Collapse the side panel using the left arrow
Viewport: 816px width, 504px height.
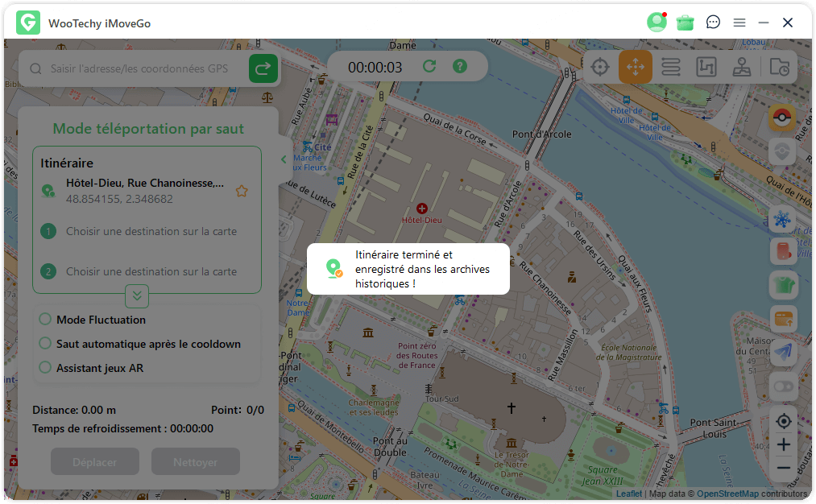click(x=284, y=159)
